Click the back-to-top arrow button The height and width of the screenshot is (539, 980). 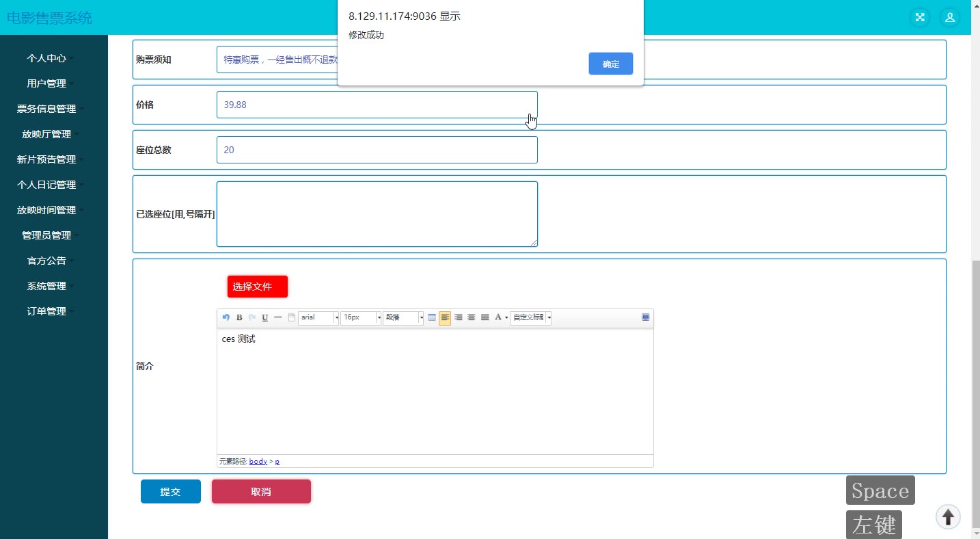pos(948,517)
